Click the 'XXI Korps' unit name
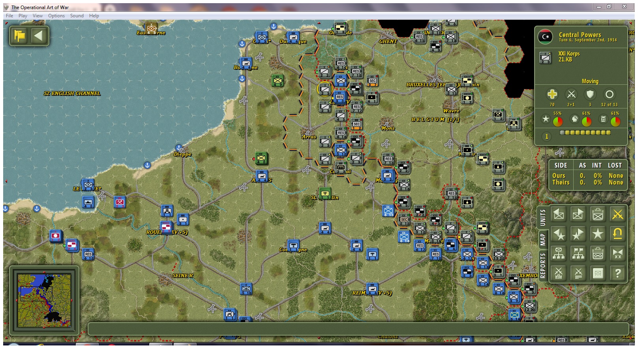 pyautogui.click(x=569, y=54)
